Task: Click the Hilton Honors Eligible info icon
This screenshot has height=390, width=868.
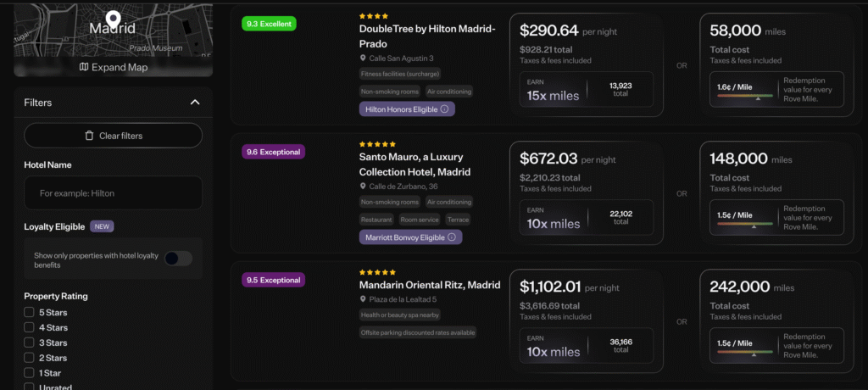Action: [x=445, y=109]
